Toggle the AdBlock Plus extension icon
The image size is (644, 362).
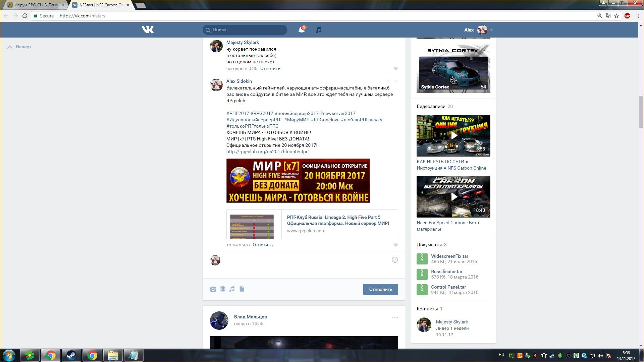(x=627, y=16)
